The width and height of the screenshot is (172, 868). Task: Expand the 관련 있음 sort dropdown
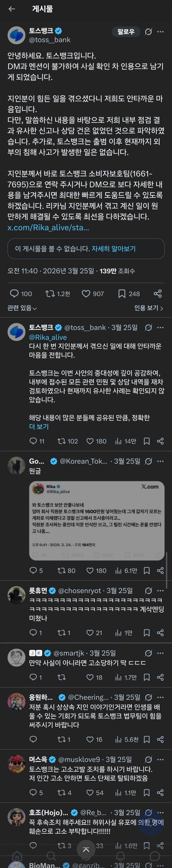22,308
